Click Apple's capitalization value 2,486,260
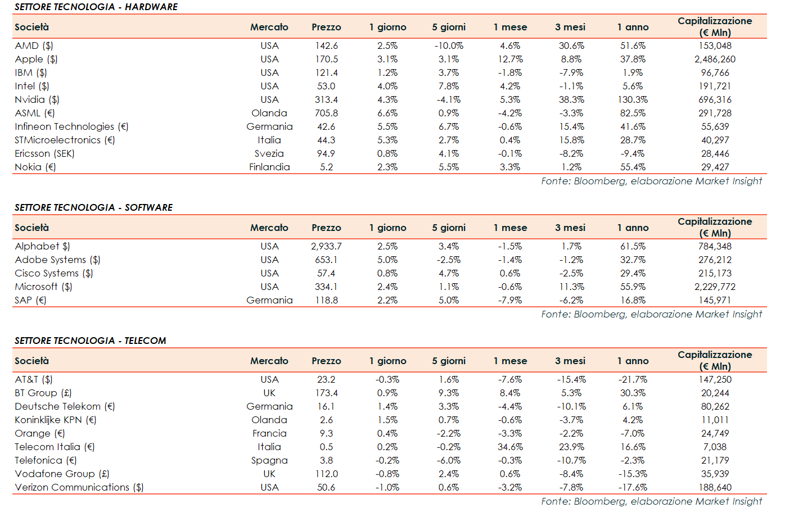Screen dimensions: 812x508 click(x=715, y=59)
